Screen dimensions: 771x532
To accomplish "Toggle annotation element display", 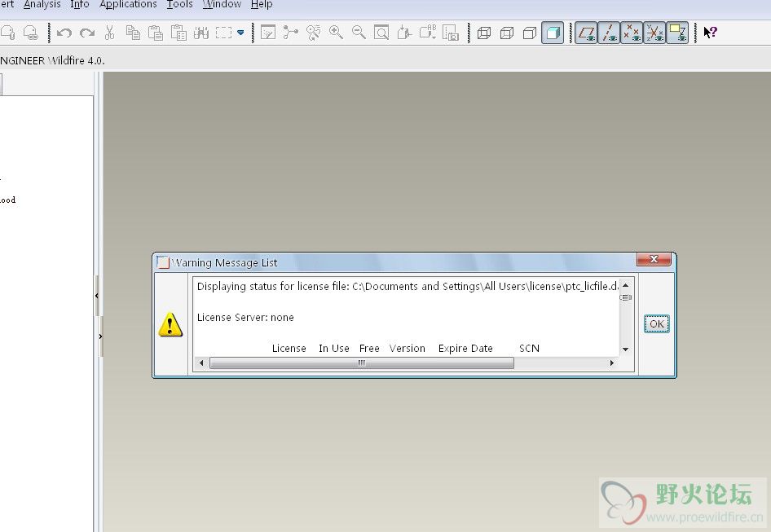I will [x=677, y=33].
